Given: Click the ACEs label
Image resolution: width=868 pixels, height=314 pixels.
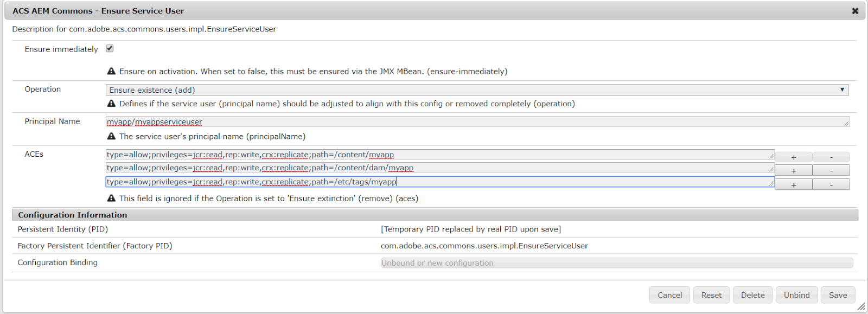Looking at the screenshot, I should (x=34, y=154).
